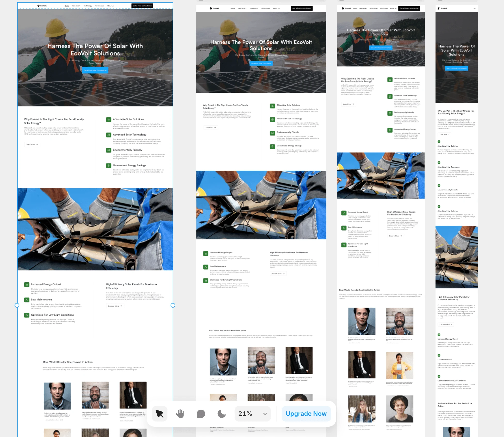Screen dimensions: 504x437
Task: Open the 21% zoom level dropdown
Action: pyautogui.click(x=253, y=414)
